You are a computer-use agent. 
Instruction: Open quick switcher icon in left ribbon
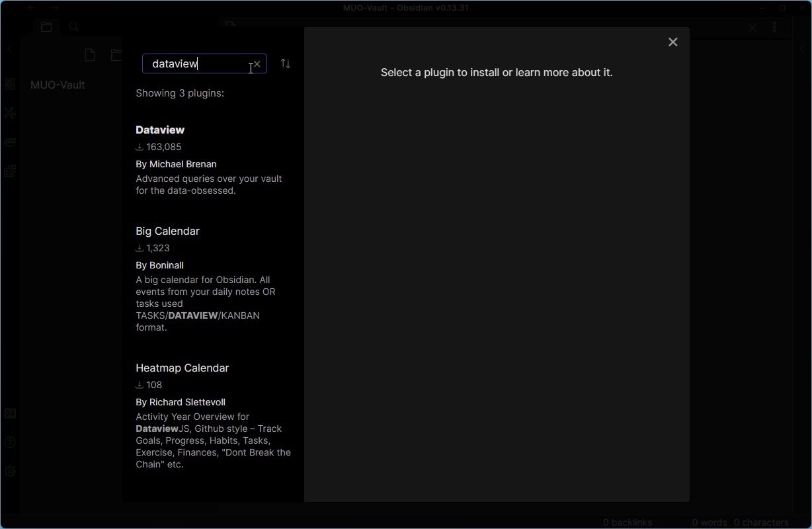9,84
